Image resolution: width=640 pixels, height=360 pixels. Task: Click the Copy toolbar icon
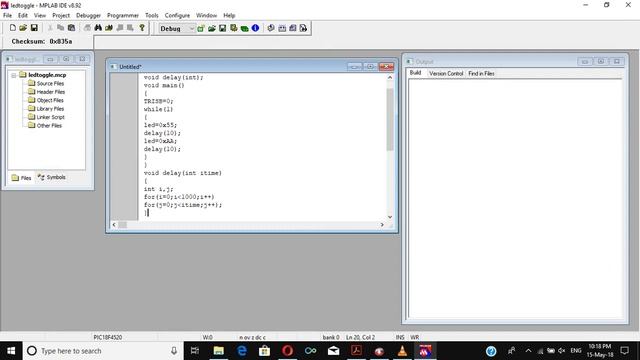click(x=60, y=28)
